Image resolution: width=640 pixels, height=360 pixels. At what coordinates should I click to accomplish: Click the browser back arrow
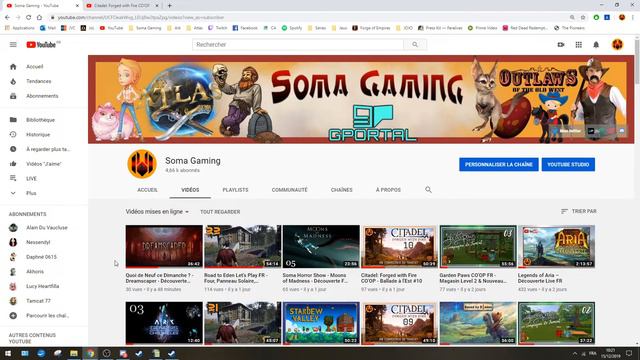point(7,18)
